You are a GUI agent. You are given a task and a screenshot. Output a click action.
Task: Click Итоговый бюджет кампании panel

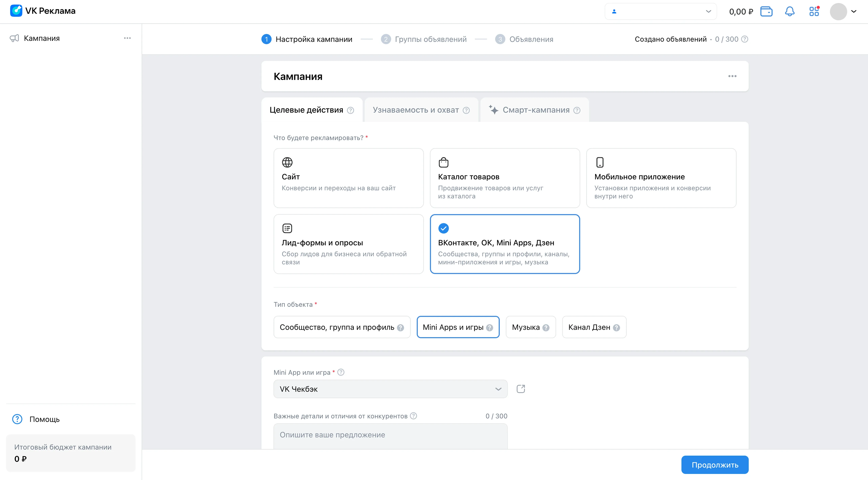pos(71,453)
